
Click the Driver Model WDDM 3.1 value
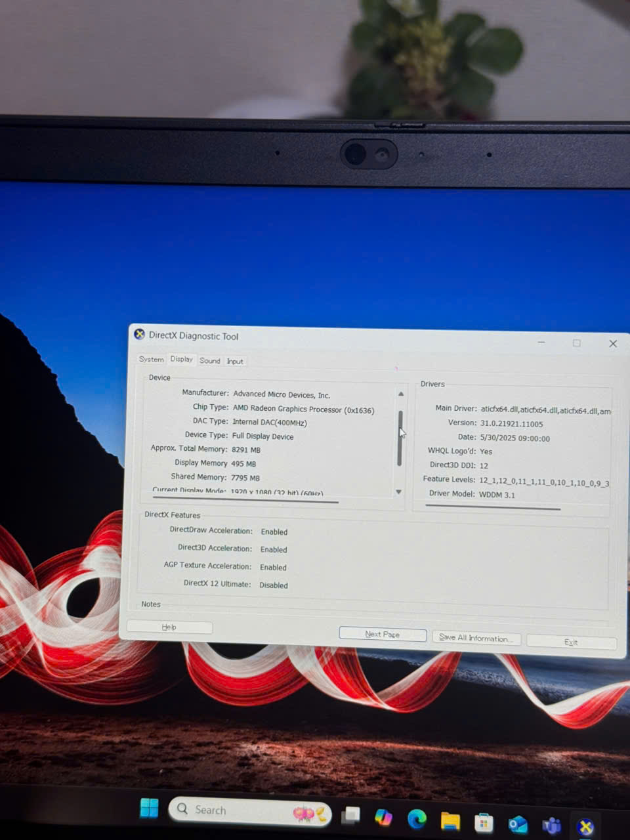(497, 495)
